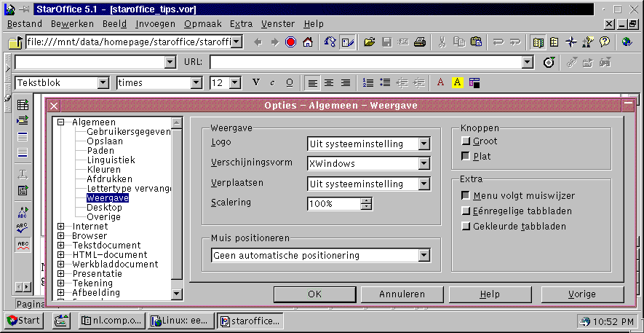
Task: Expand the Internet tree node
Action: click(61, 226)
